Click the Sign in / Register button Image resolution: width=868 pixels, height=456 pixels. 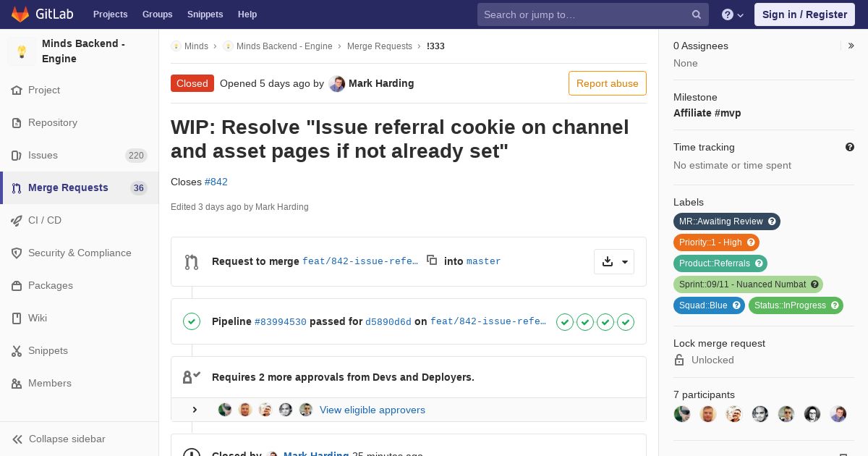(804, 14)
